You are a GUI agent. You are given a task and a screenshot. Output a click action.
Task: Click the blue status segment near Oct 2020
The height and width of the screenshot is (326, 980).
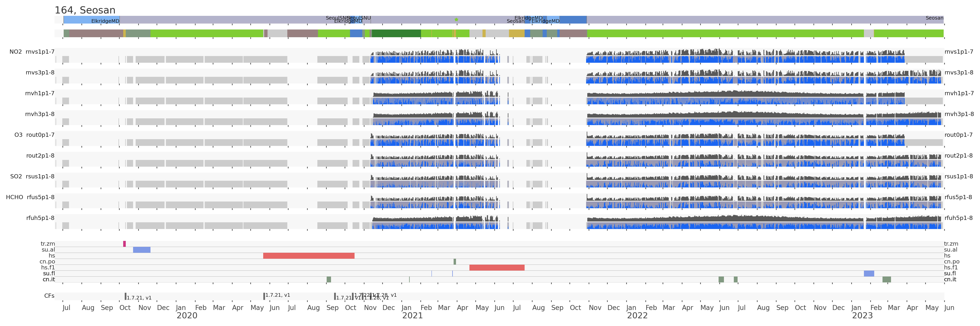pos(356,33)
